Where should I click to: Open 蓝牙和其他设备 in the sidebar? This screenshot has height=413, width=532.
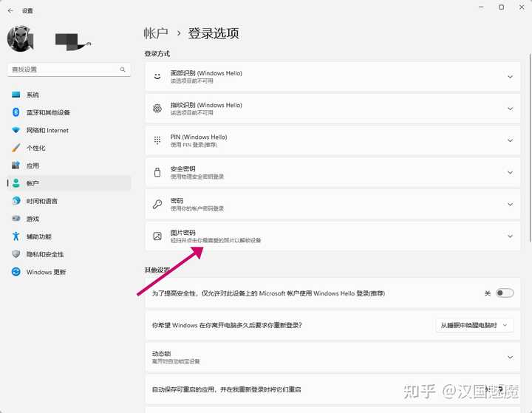69,112
